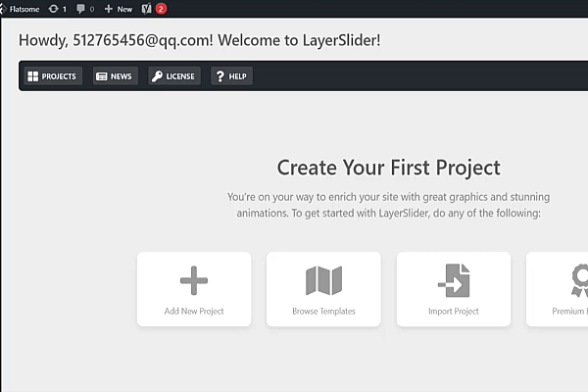Click the Browse Templates card
588x392 pixels.
point(323,289)
